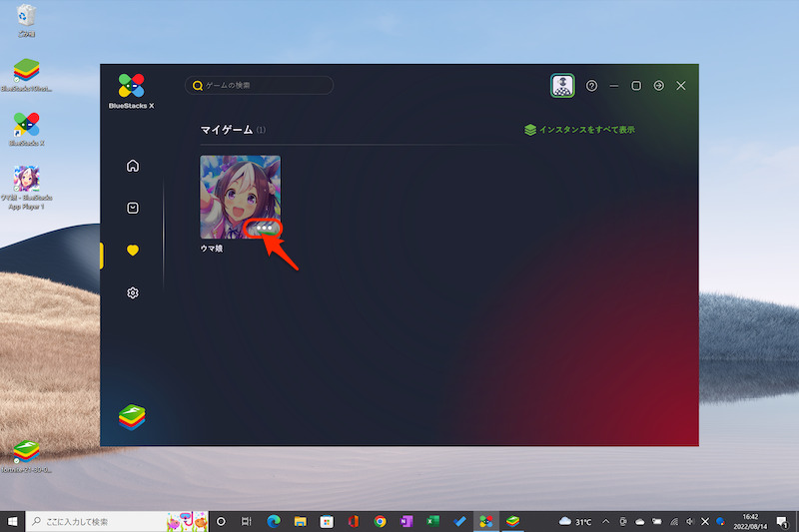Open Chrome from the taskbar

coord(380,521)
